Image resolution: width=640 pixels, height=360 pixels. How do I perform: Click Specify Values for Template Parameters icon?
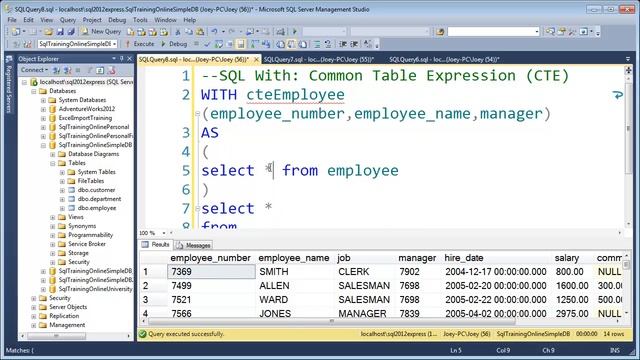click(368, 44)
